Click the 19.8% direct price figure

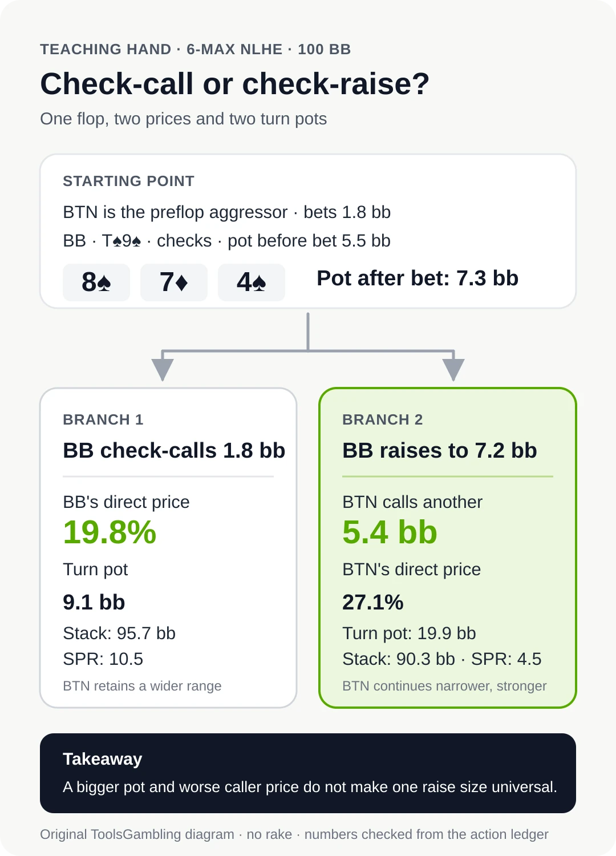coord(110,532)
